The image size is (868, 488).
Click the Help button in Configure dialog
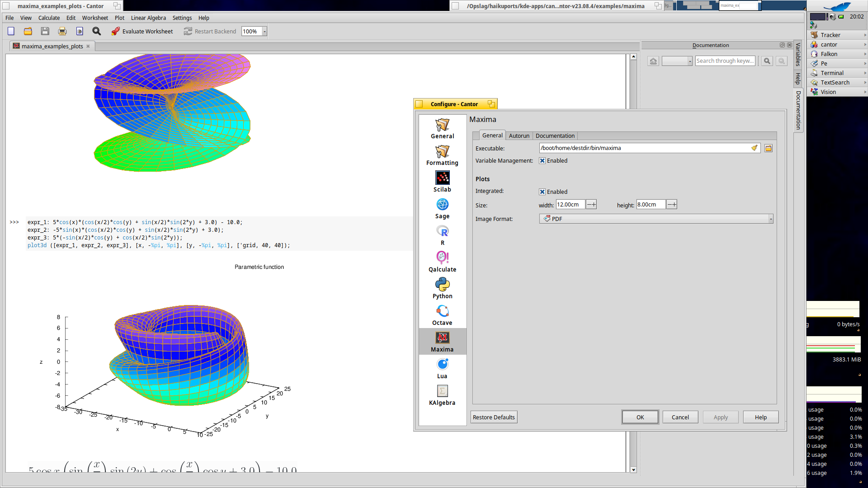(761, 417)
